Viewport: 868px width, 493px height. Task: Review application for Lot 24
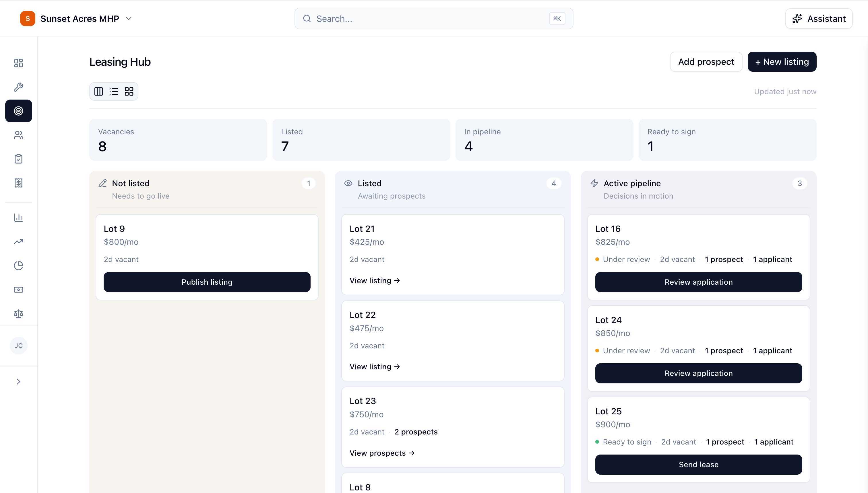(698, 373)
